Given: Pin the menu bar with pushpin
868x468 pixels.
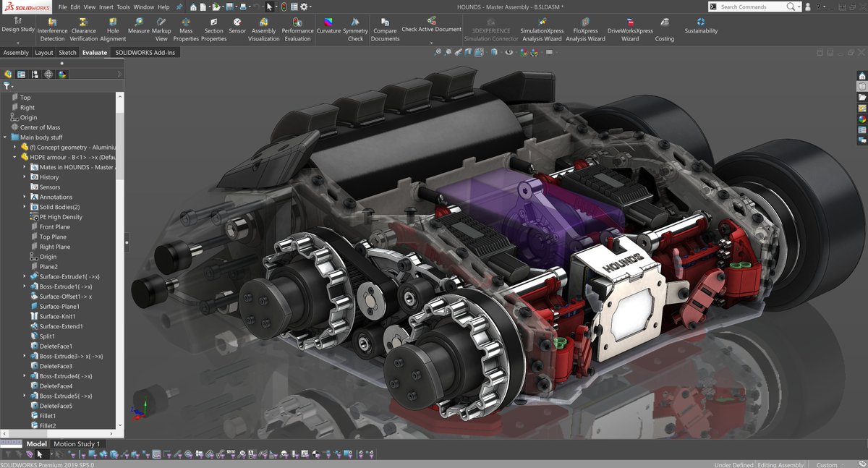Looking at the screenshot, I should [179, 7].
